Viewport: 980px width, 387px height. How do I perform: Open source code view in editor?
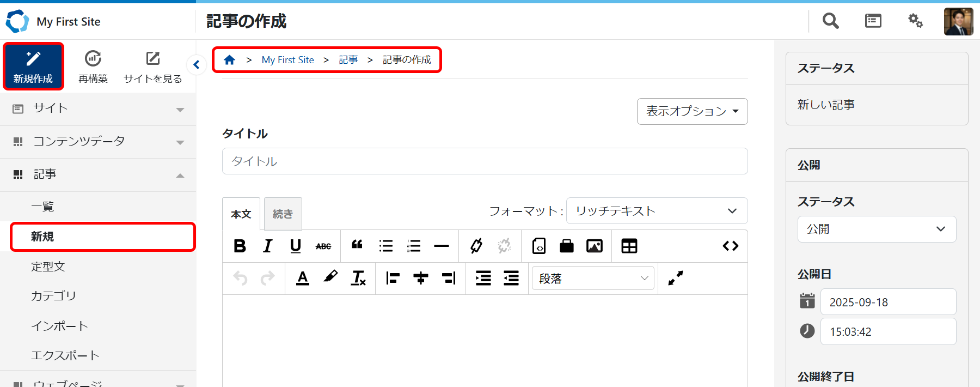(x=730, y=246)
